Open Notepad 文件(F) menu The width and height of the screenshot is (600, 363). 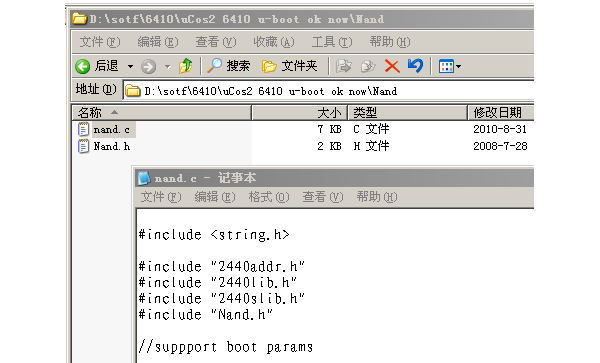(161, 197)
